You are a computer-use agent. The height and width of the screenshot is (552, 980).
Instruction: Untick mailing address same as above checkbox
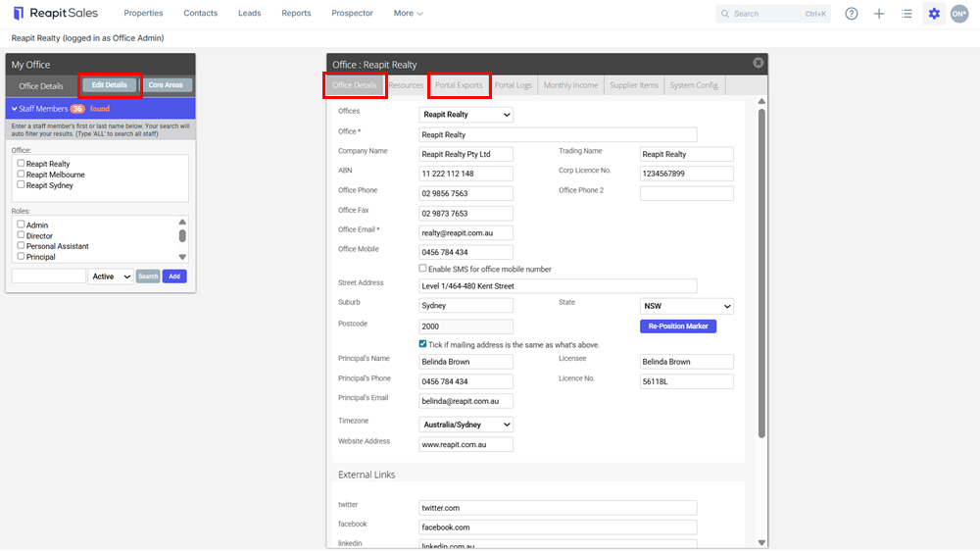[x=422, y=344]
